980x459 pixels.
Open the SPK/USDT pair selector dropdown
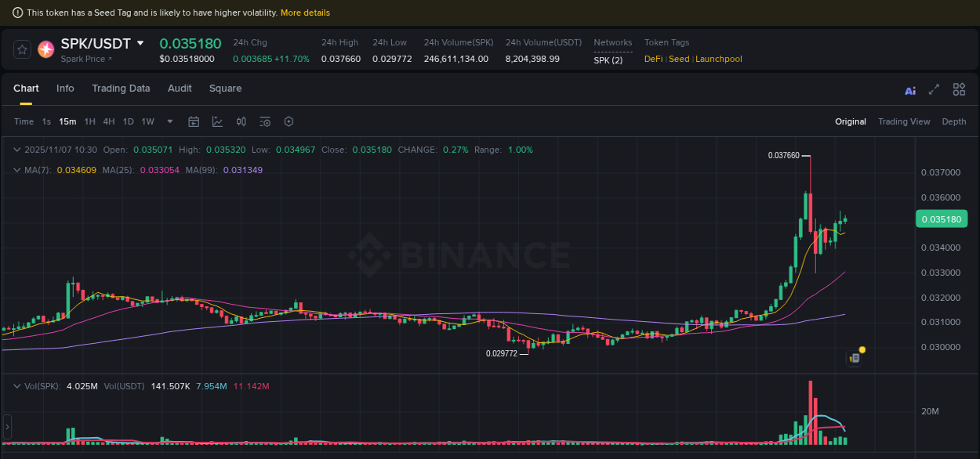point(140,43)
